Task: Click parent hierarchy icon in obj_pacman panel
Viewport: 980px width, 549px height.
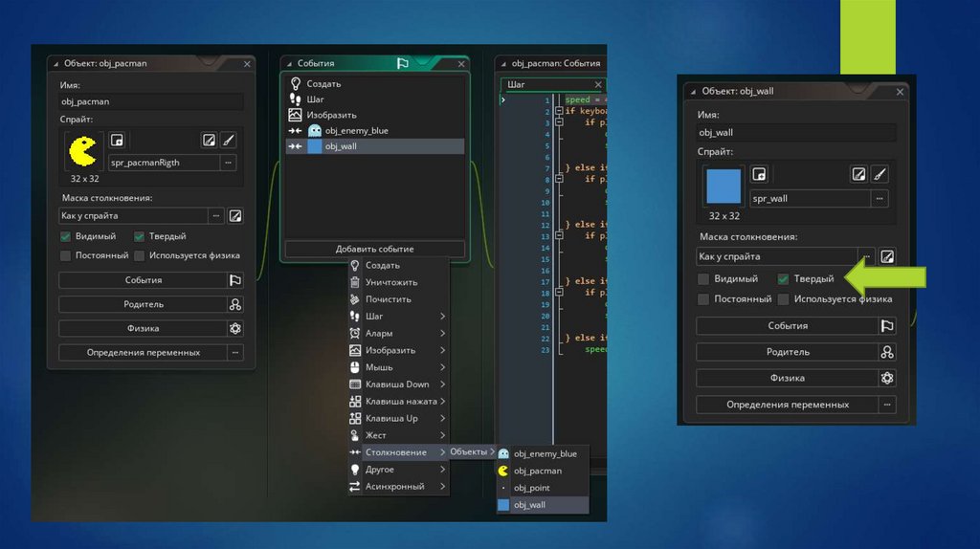Action: 235,304
